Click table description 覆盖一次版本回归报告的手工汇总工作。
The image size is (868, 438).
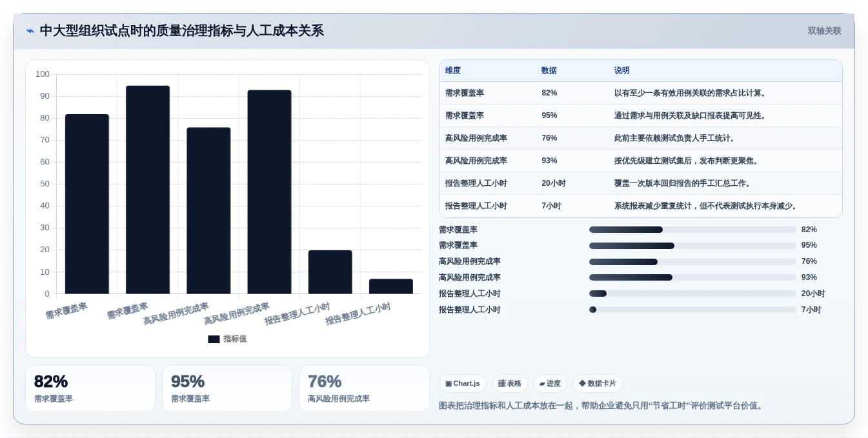point(683,184)
